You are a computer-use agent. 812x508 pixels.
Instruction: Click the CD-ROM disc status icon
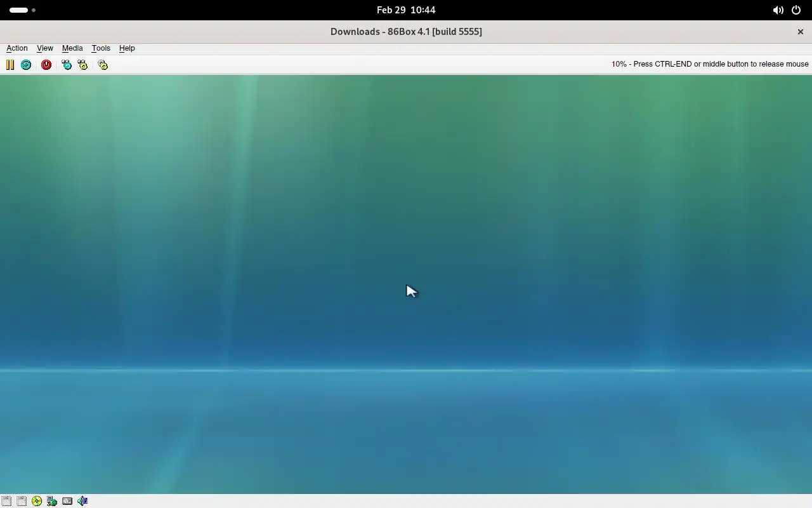click(37, 501)
